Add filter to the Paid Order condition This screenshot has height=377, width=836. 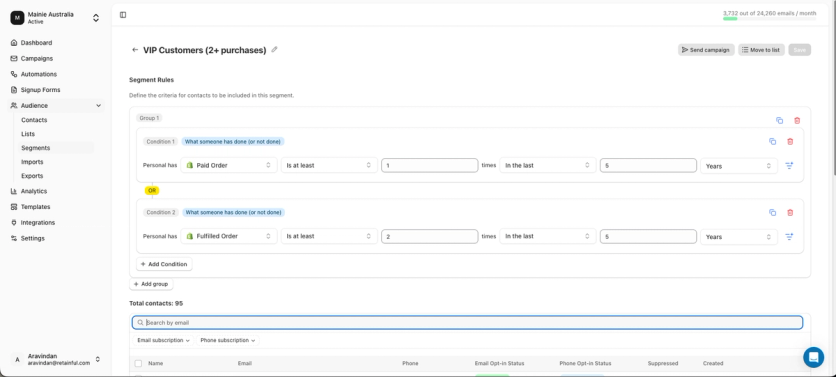790,166
